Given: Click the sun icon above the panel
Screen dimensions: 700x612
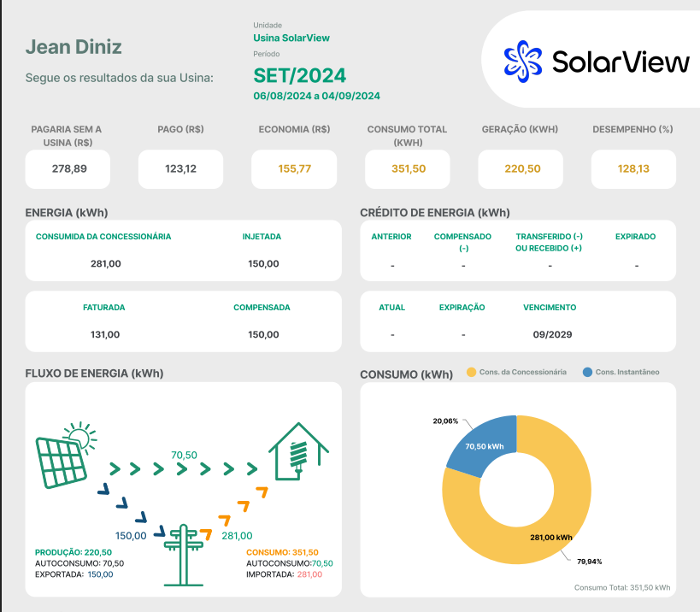Looking at the screenshot, I should [79, 435].
